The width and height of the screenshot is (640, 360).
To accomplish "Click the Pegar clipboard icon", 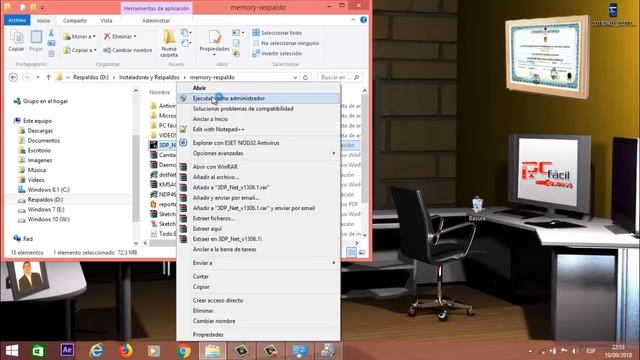I will point(36,41).
